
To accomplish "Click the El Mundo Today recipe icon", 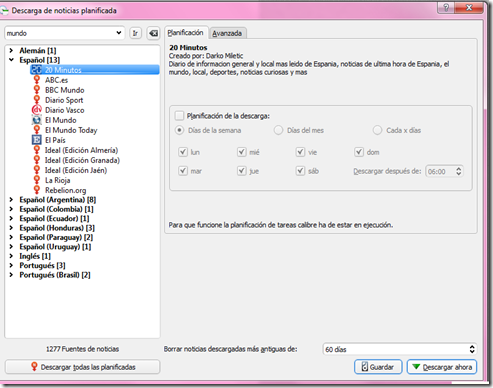I will [x=37, y=130].
